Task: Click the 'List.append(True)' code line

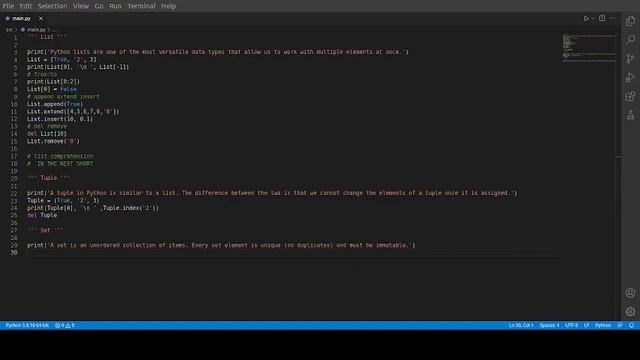Action: [x=55, y=104]
